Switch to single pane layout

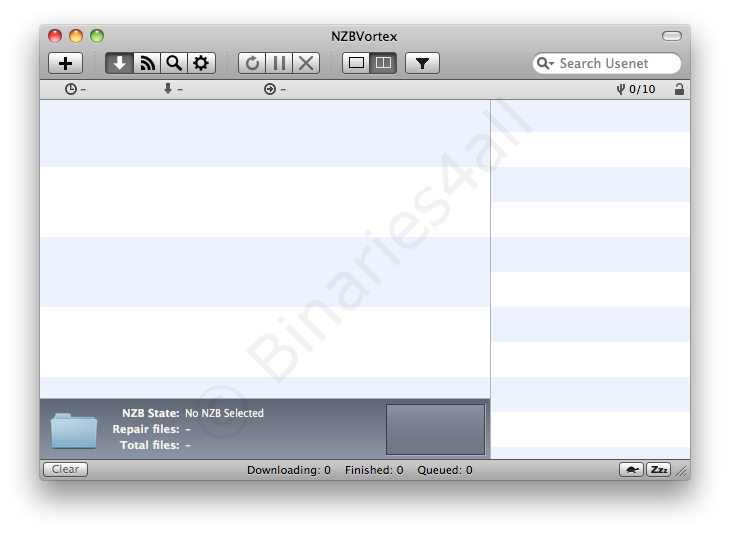[x=356, y=63]
